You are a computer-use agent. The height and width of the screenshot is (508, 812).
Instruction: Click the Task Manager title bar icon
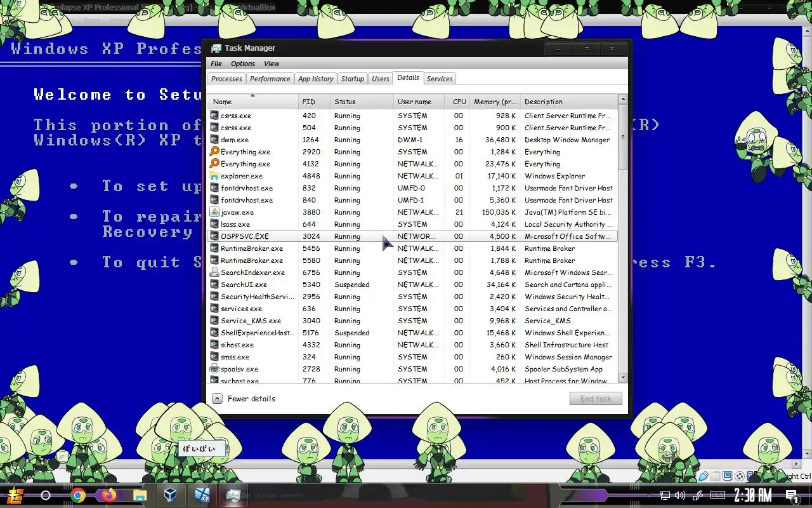tap(216, 48)
